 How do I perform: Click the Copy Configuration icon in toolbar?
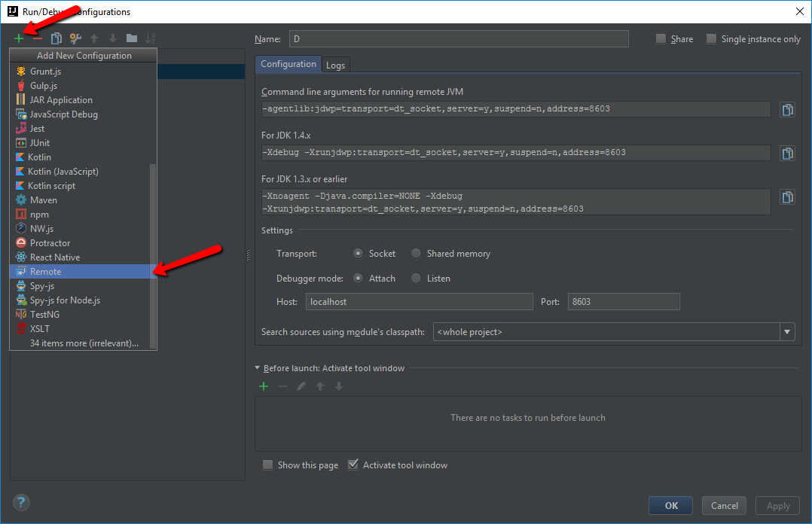[x=56, y=38]
